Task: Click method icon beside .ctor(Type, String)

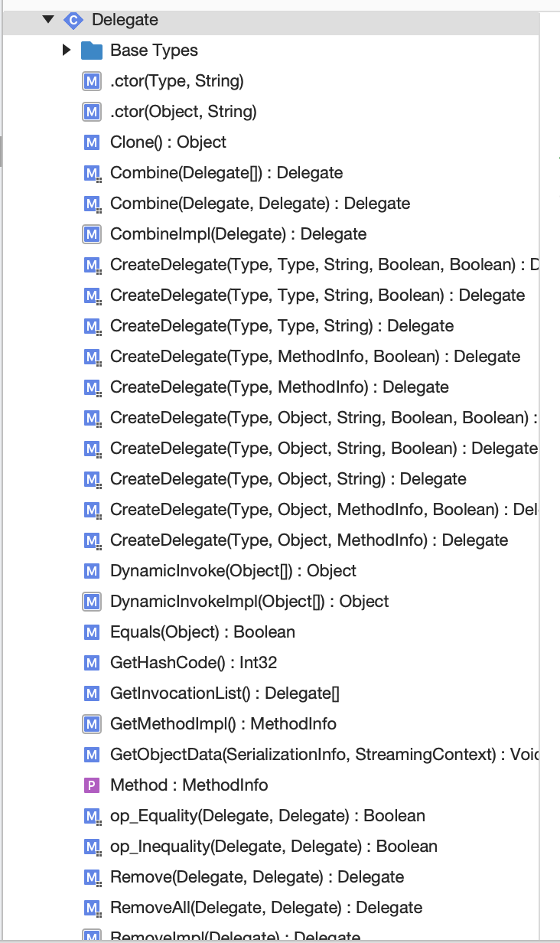Action: [x=92, y=81]
